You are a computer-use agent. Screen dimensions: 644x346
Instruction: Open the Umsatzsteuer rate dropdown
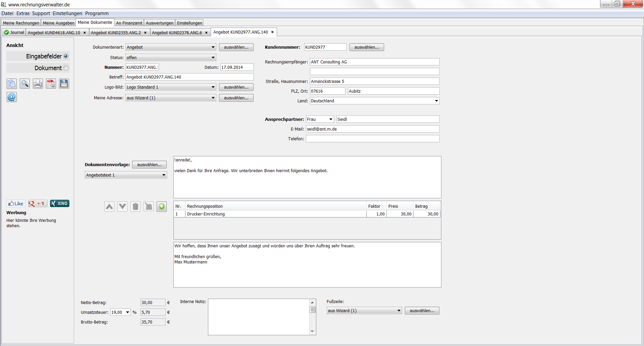point(127,312)
